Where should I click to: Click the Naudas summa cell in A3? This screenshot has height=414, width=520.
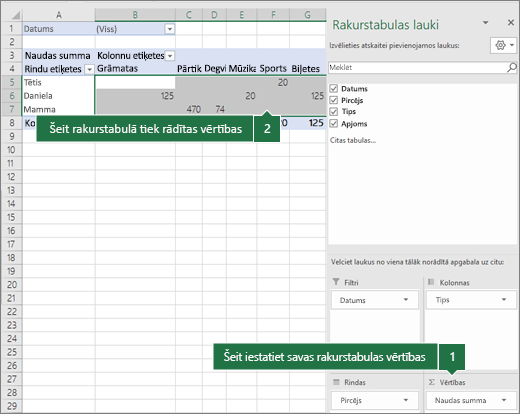[x=59, y=55]
